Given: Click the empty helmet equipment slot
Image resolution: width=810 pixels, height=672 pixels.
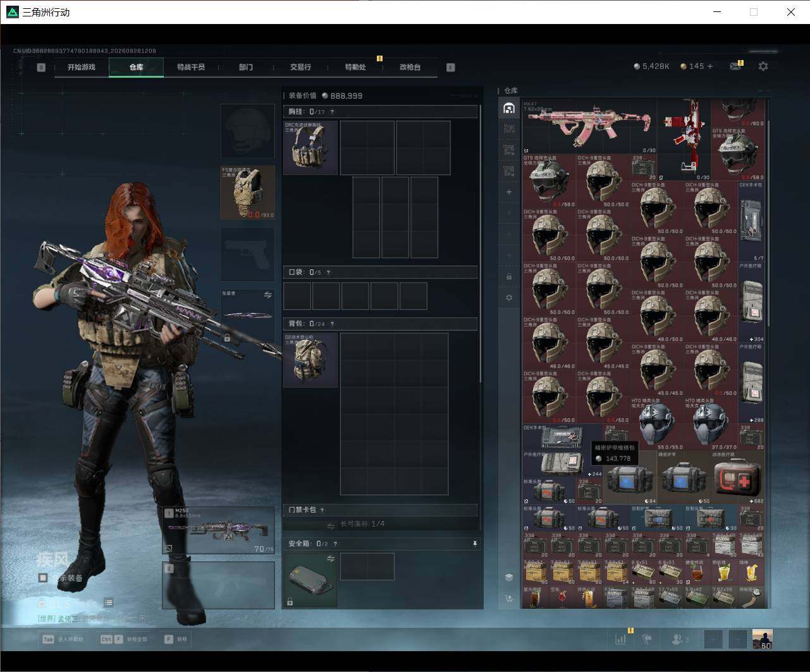Looking at the screenshot, I should point(248,131).
